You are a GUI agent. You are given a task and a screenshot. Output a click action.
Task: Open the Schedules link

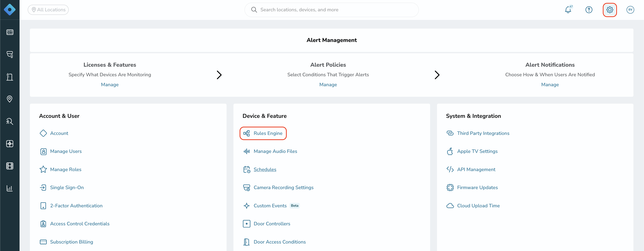tap(265, 170)
